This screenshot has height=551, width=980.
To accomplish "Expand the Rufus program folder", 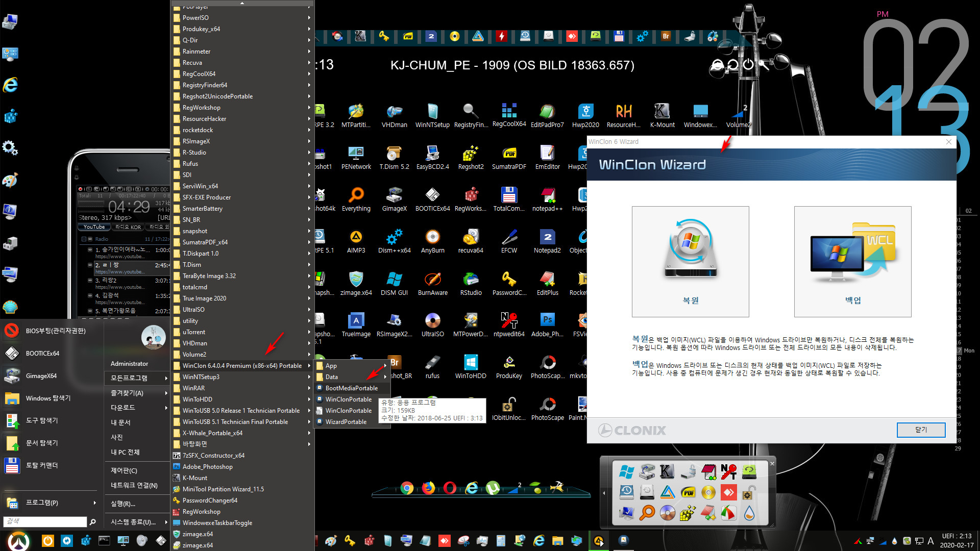I will point(242,163).
